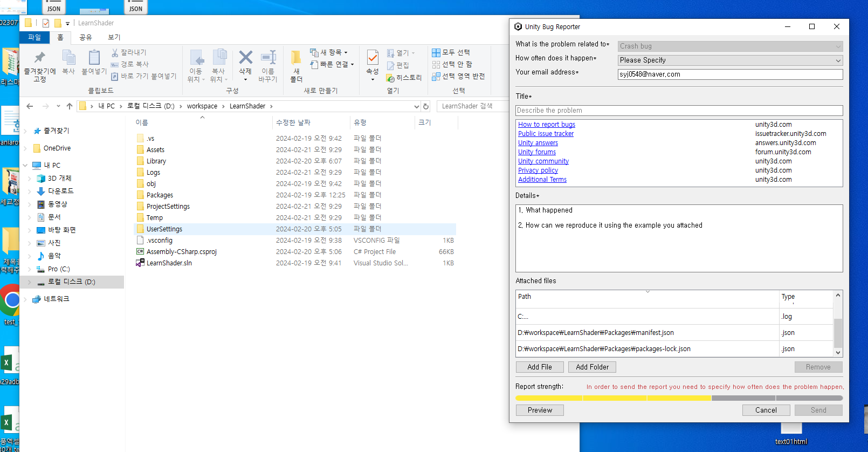Switch to the 홈 ribbon tab
Viewport: 868px width, 452px height.
pos(60,37)
